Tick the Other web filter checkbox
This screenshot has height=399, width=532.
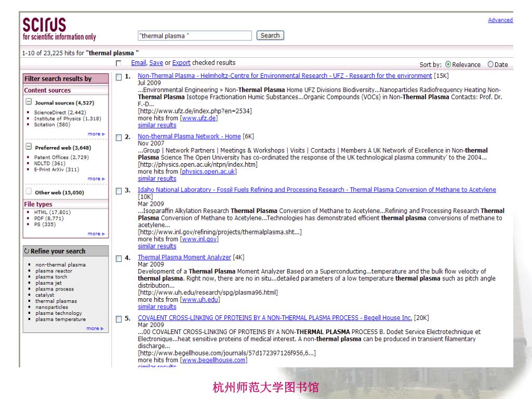point(29,191)
